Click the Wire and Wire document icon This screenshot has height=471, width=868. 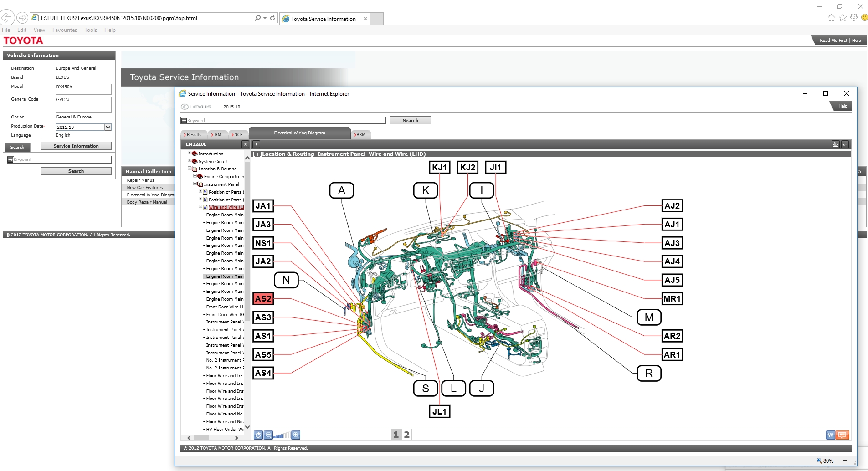[x=205, y=207]
